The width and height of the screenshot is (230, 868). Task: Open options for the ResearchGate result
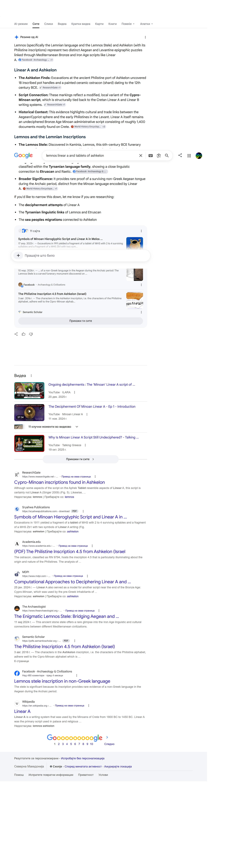[95, 476]
